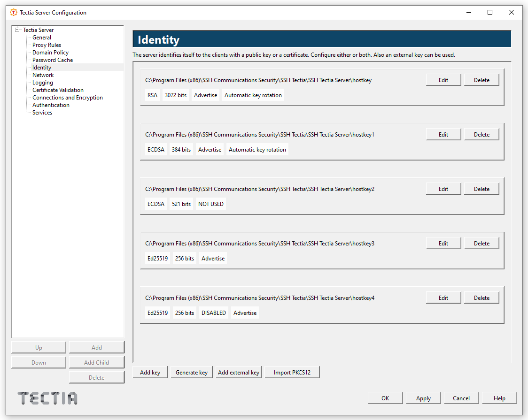Edit the hostkey2 entry
This screenshot has height=420, width=528.
(x=443, y=189)
